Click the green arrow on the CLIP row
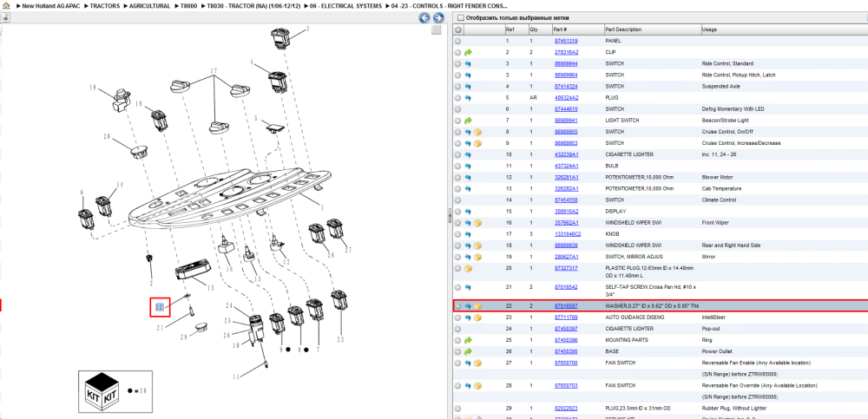The width and height of the screenshot is (868, 419). coord(469,53)
